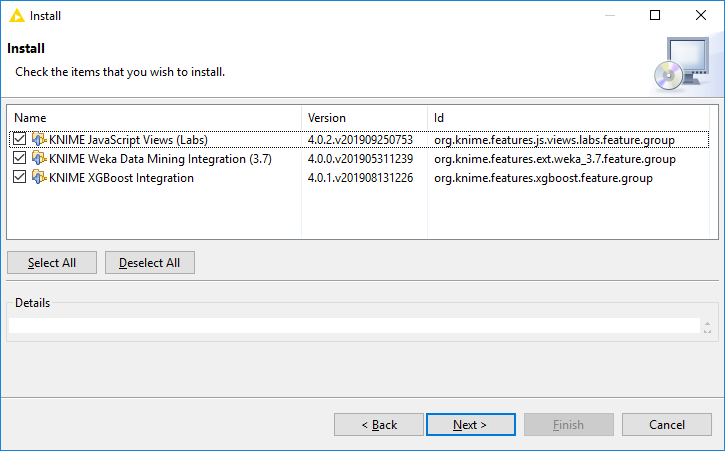725x451 pixels.
Task: Maximize the Install dialog window
Action: (655, 15)
